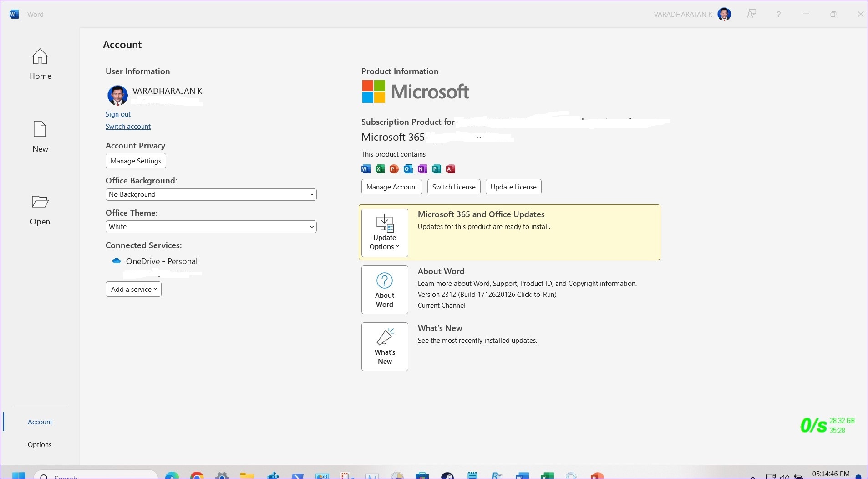Click the Update License button
The image size is (868, 479).
513,187
